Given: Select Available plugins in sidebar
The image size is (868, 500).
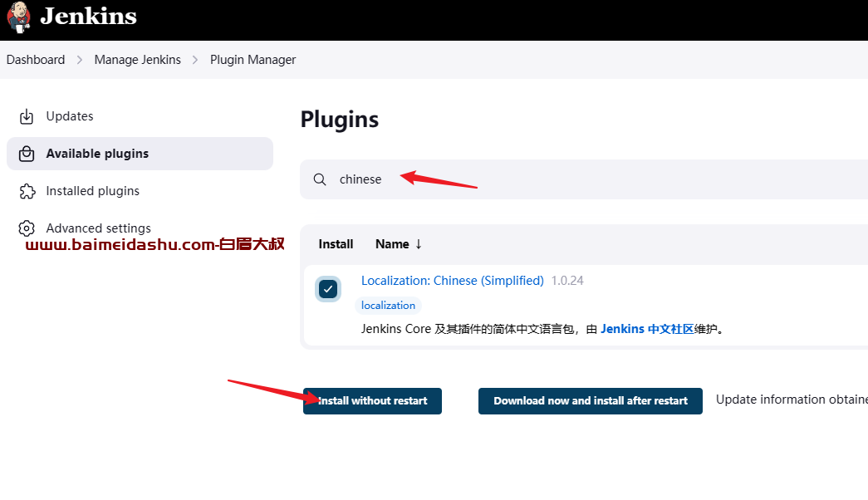Looking at the screenshot, I should point(140,154).
